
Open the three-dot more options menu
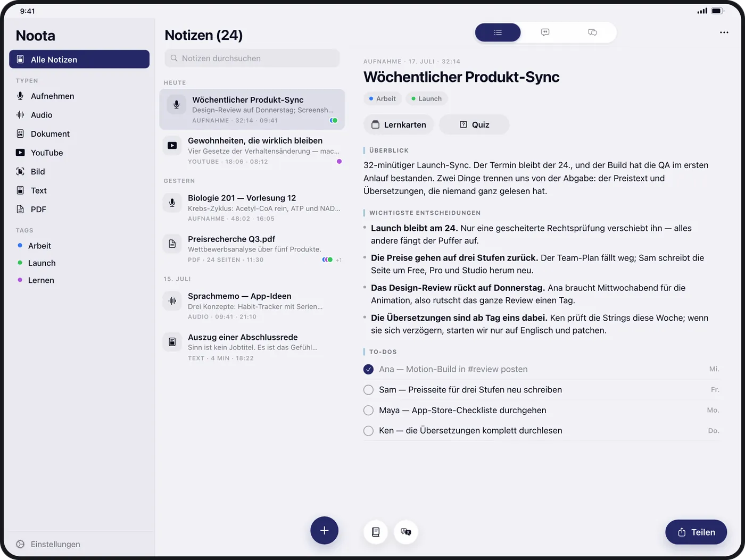coord(724,32)
